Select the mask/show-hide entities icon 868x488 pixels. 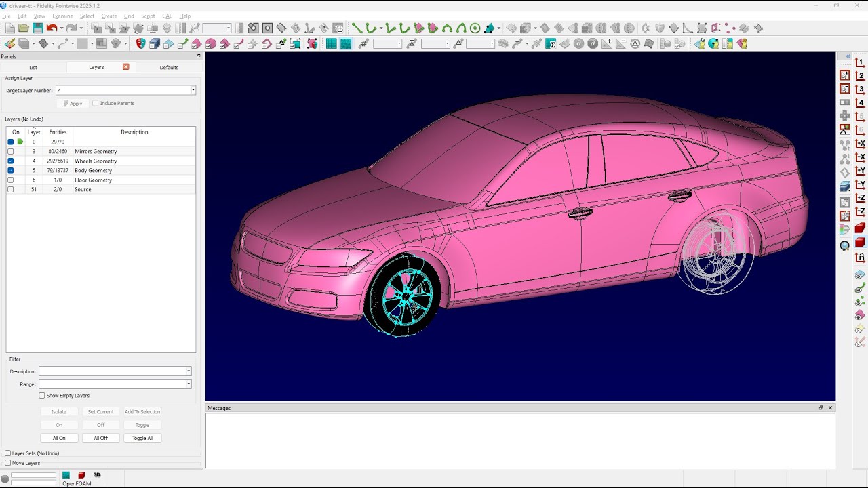[140, 43]
